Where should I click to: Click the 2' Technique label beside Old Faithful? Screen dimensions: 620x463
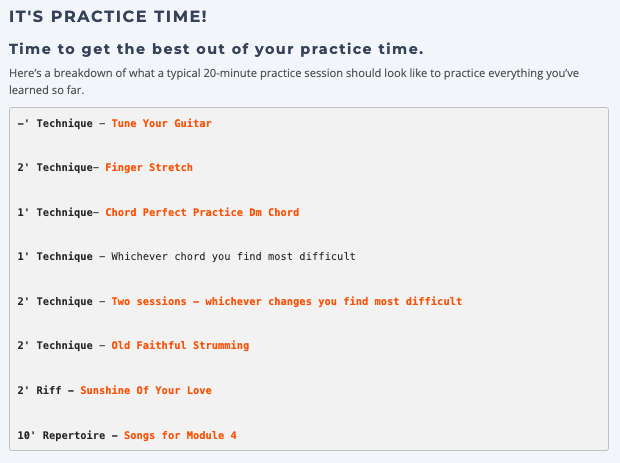[55, 345]
